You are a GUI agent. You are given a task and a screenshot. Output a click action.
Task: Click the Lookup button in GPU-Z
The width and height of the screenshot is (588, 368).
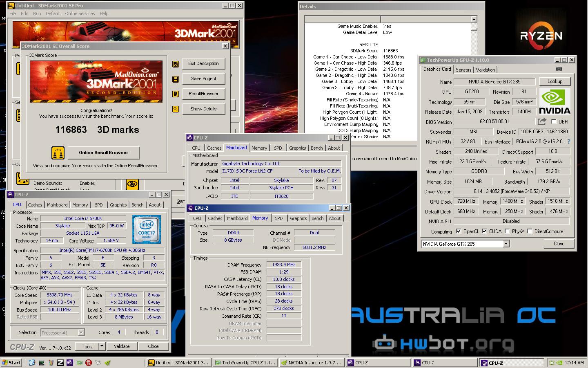(x=555, y=81)
